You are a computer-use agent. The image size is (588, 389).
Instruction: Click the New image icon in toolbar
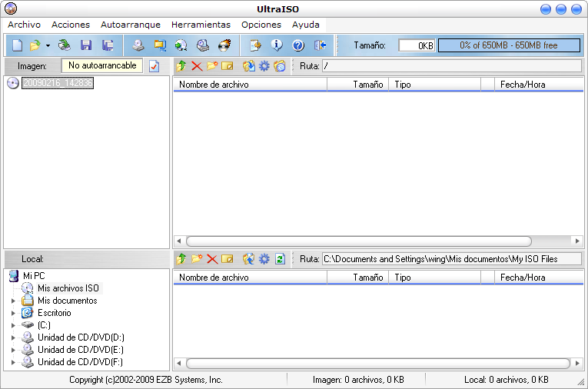tap(17, 45)
